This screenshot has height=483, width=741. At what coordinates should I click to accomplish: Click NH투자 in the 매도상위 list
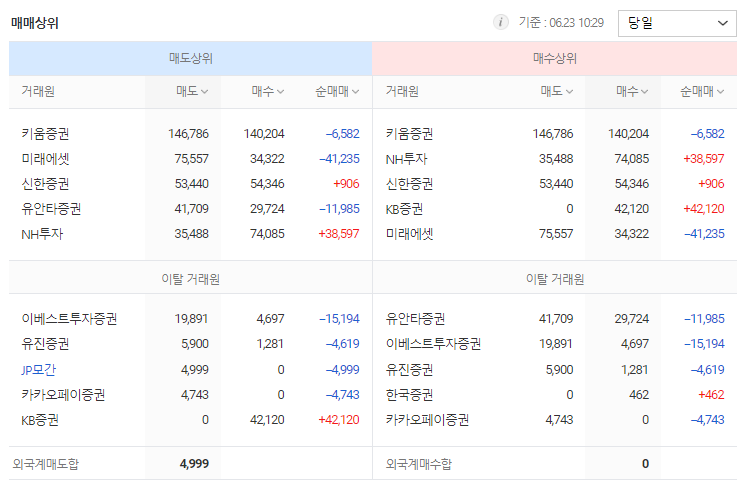pos(42,234)
